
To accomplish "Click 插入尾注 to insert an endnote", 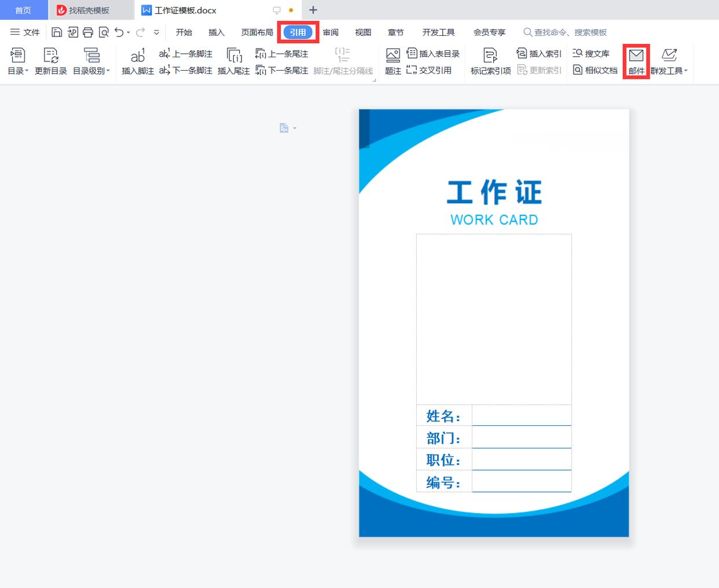I will click(234, 62).
